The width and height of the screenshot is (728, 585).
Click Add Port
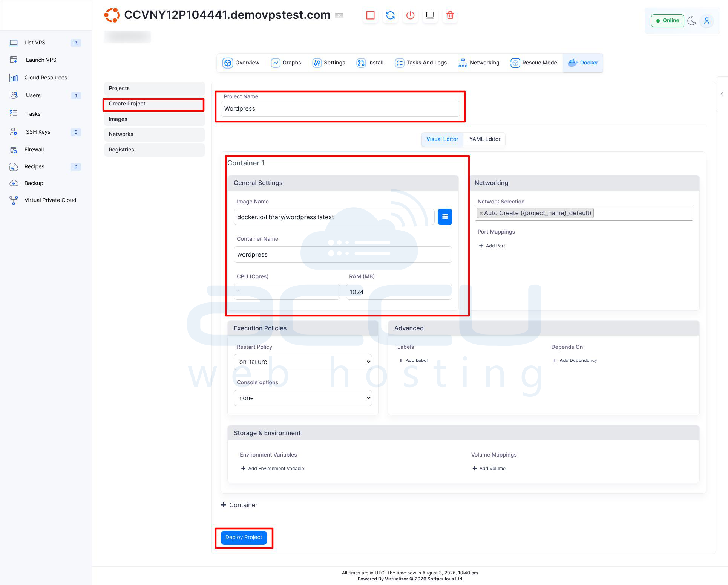click(492, 246)
